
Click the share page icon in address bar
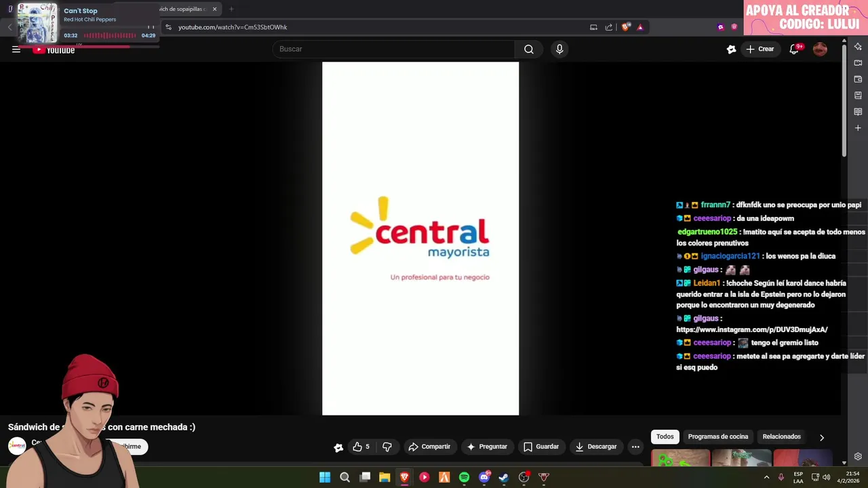pos(608,27)
